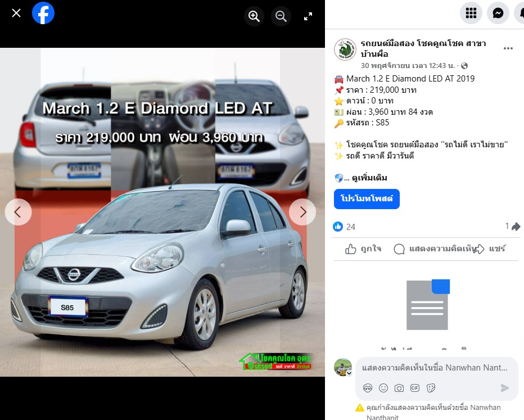Select text 'รหัสรถ : S85'
The image size is (524, 420).
[x=368, y=123]
